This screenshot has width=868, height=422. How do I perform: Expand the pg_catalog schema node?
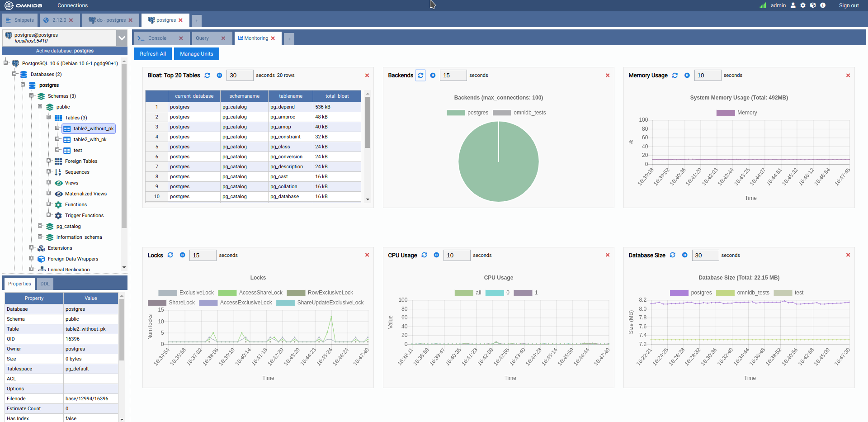[40, 226]
